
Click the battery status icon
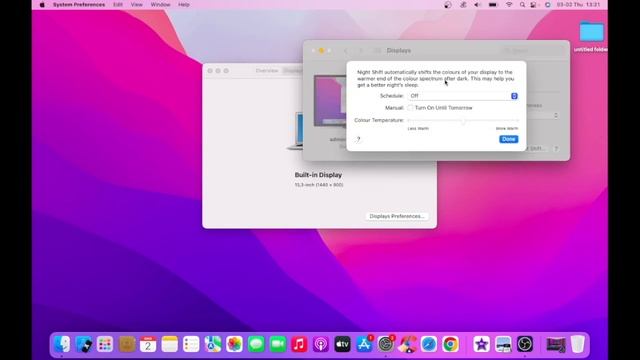pos(493,4)
